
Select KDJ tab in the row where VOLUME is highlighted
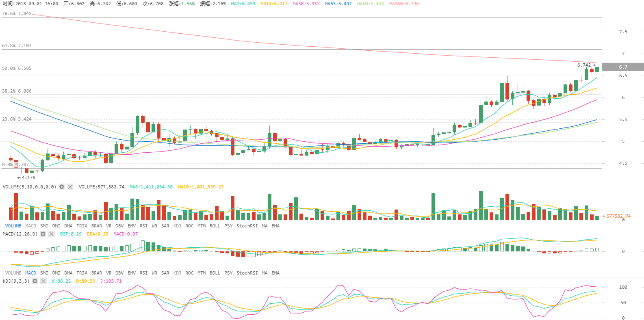coord(177,226)
